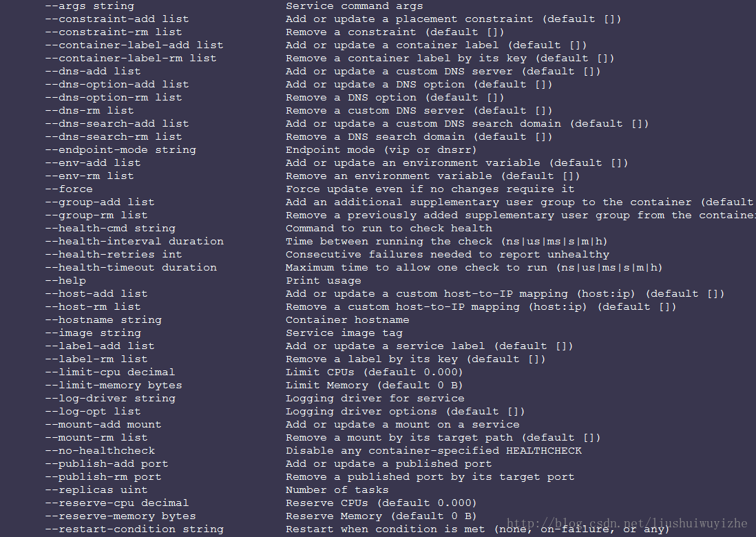Screen dimensions: 756x537
Task: Click the --limit-memory bytes flag
Action: [x=114, y=385]
